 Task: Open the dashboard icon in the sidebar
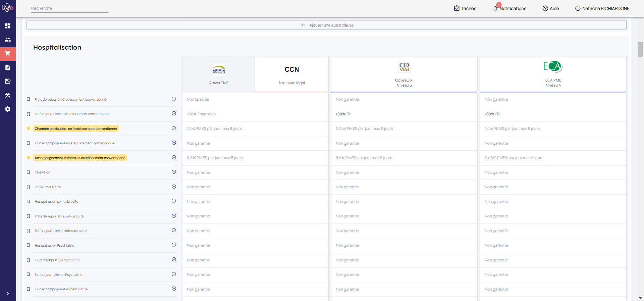pyautogui.click(x=8, y=26)
